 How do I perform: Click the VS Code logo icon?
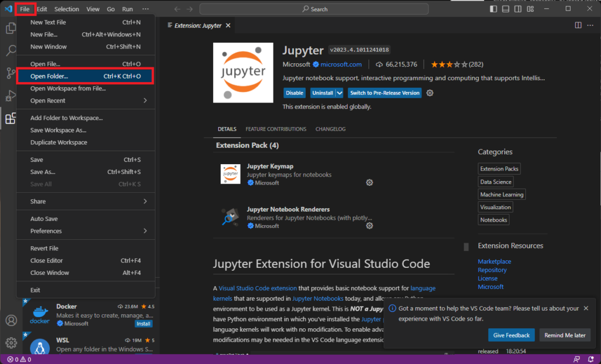pyautogui.click(x=8, y=9)
